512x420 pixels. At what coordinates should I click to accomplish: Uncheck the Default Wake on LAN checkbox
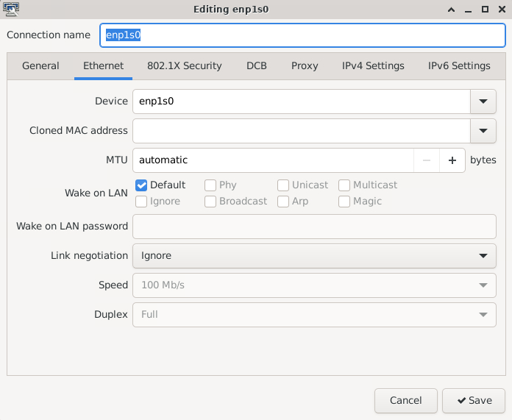[x=142, y=185]
